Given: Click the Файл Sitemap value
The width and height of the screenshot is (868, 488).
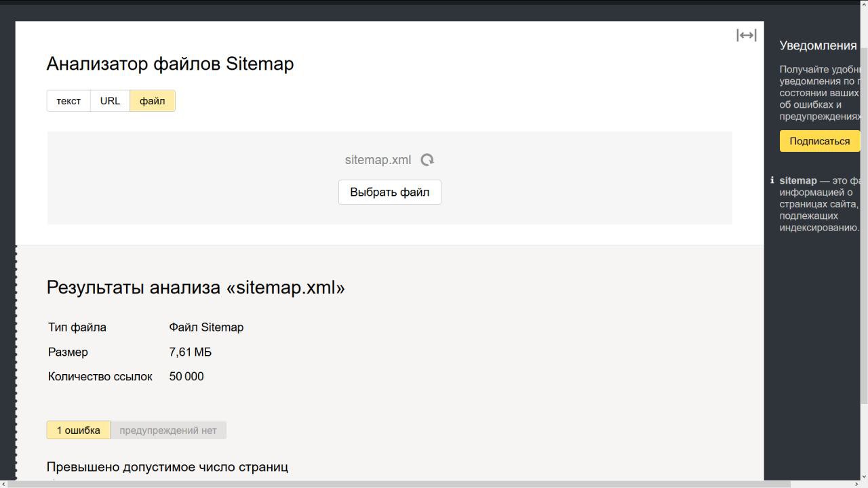Looking at the screenshot, I should pyautogui.click(x=206, y=327).
